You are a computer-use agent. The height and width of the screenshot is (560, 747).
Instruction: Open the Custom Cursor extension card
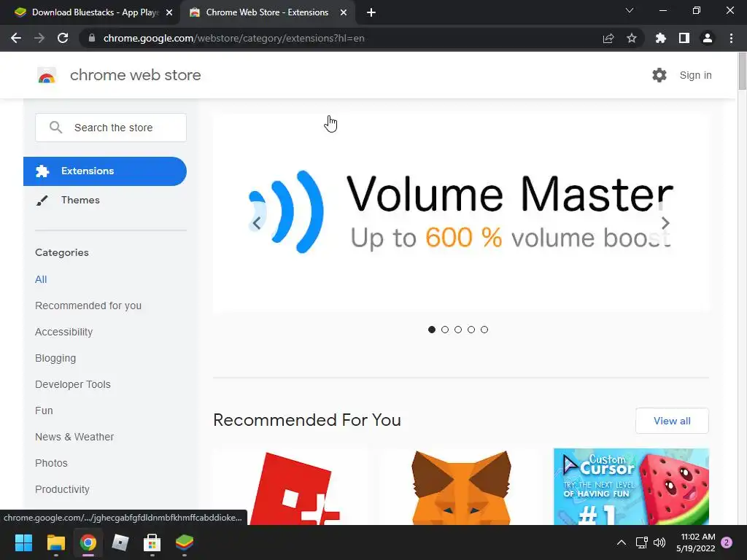tap(631, 486)
